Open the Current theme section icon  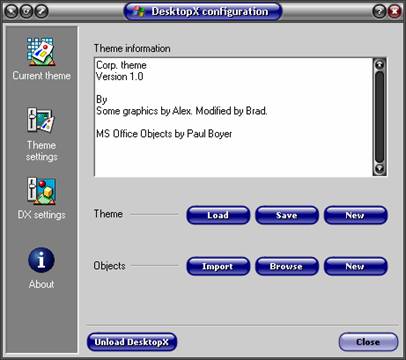coord(41,52)
